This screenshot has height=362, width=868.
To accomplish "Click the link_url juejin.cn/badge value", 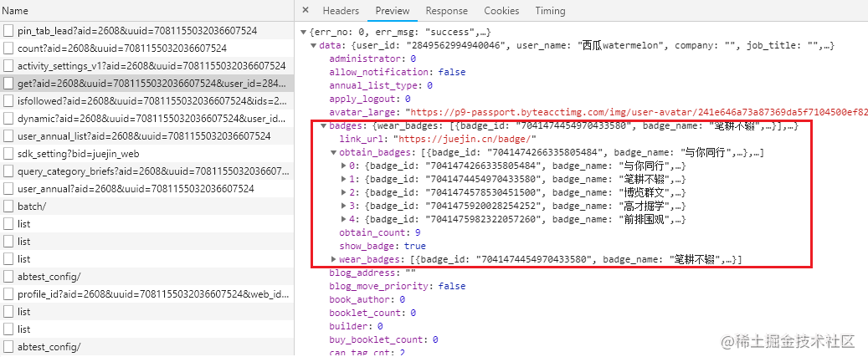I will pyautogui.click(x=465, y=139).
